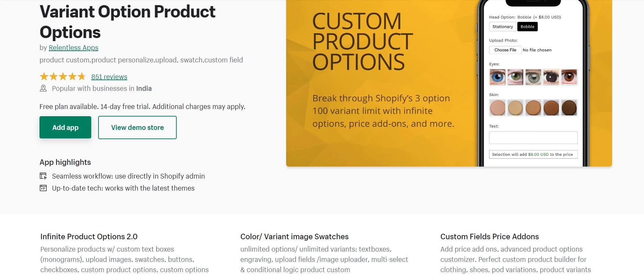Click the Seamless workflow highlight icon
This screenshot has width=644, height=279.
[43, 176]
